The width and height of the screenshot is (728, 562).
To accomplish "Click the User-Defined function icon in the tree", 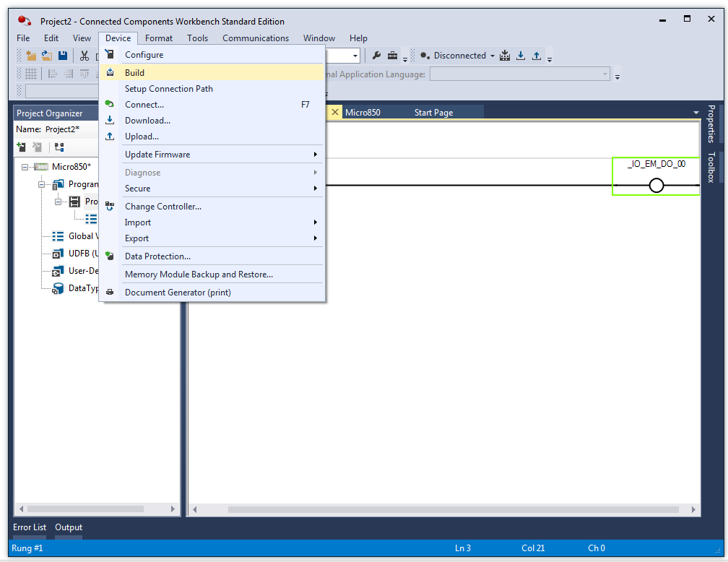I will (58, 271).
